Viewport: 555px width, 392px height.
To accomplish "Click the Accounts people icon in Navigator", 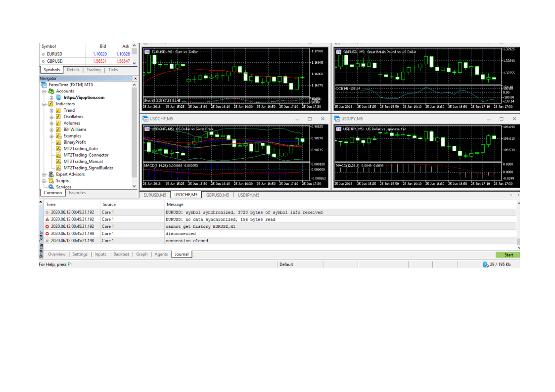I will tap(51, 91).
